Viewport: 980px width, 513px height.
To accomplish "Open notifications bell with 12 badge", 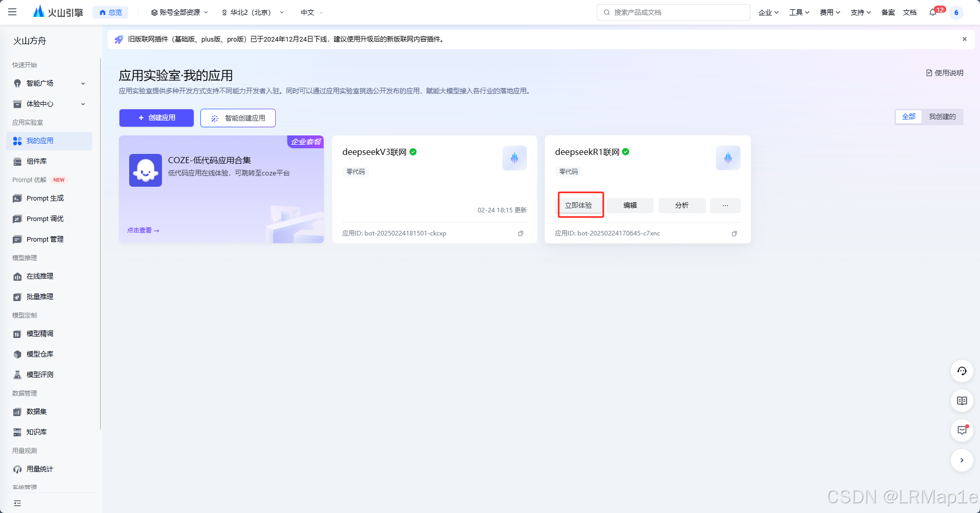I will (x=933, y=12).
